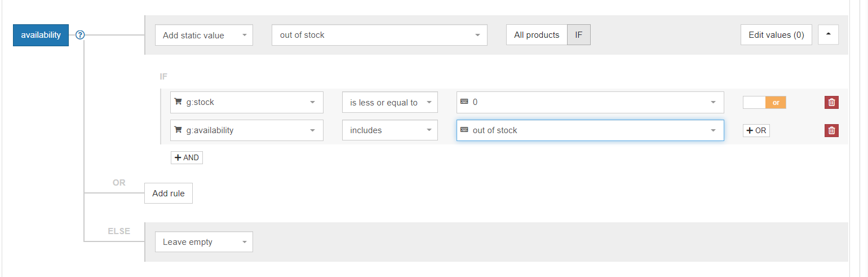Click the availability help question mark icon
Viewport: 868px width, 277px height.
pos(80,35)
